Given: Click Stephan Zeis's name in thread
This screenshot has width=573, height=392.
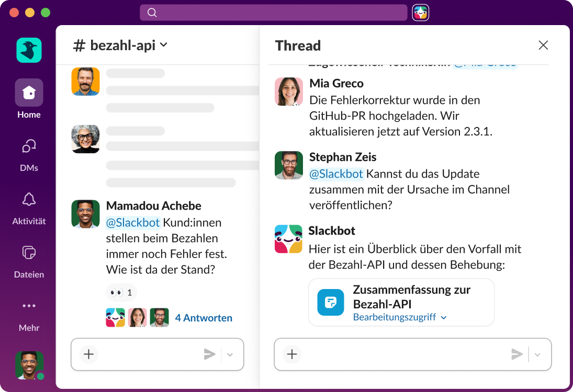Looking at the screenshot, I should click(342, 157).
